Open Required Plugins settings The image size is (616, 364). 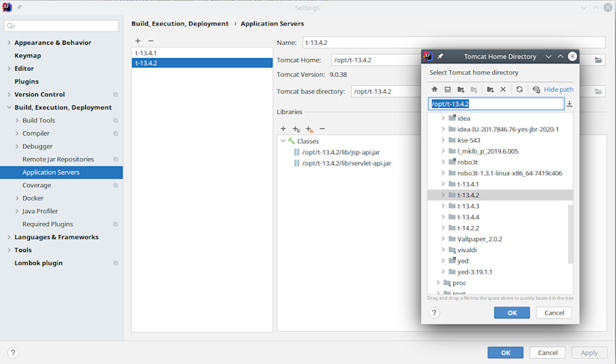click(x=48, y=224)
